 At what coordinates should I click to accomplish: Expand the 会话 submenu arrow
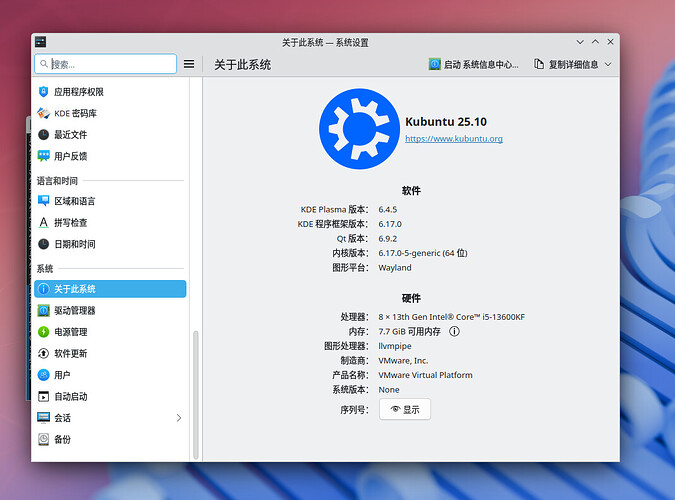coord(179,418)
